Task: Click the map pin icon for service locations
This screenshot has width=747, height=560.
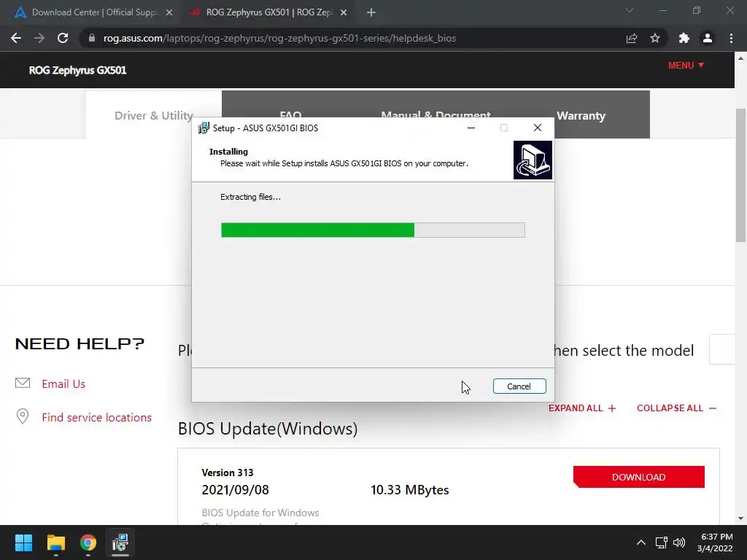Action: (x=23, y=416)
